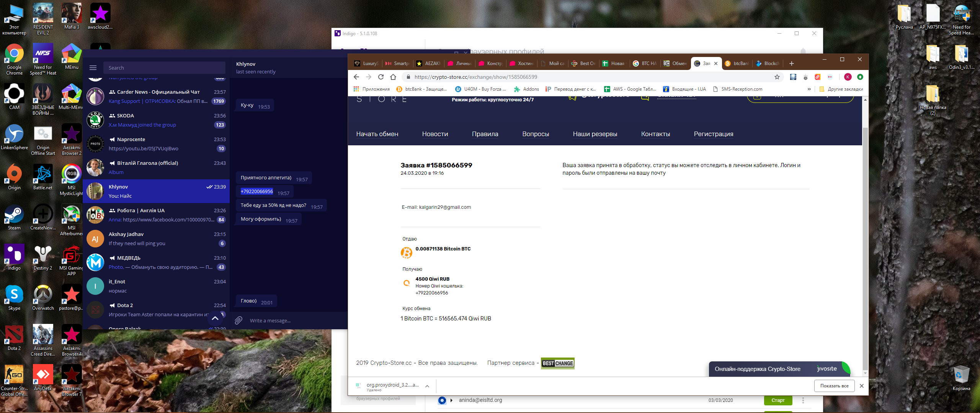Image resolution: width=980 pixels, height=413 pixels.
Task: Open the BestChange partner link
Action: [x=558, y=363]
